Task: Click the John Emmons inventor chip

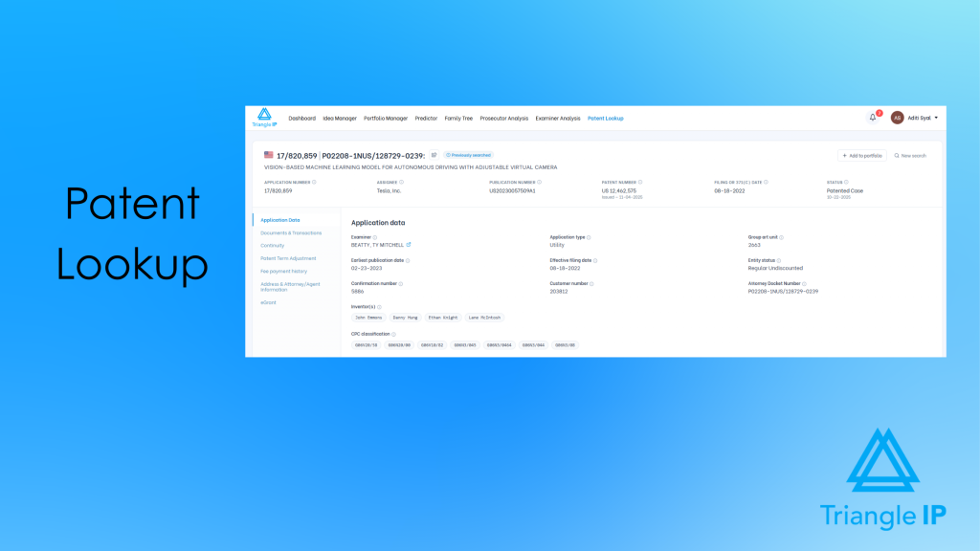Action: coord(368,318)
